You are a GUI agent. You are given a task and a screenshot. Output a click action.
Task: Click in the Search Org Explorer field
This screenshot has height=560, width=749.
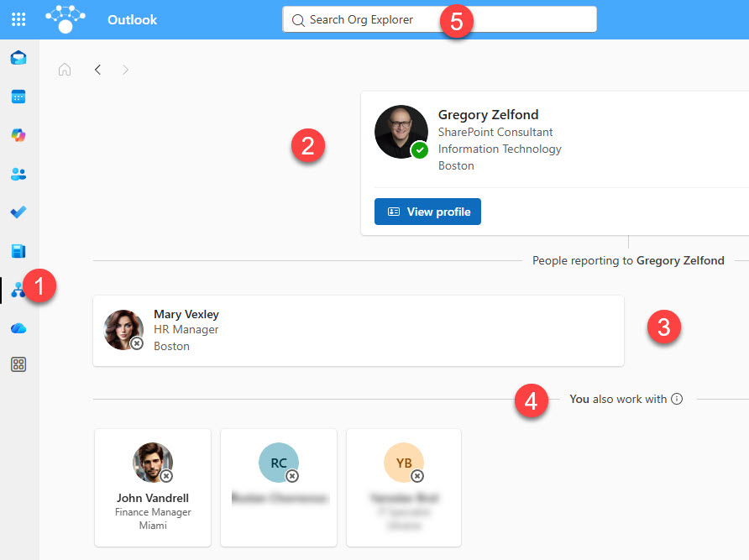(439, 19)
